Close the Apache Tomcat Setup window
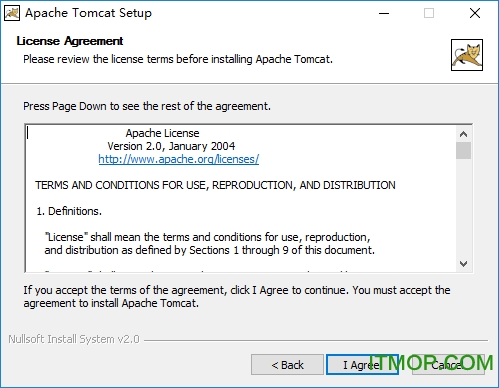The image size is (499, 388). click(x=475, y=13)
